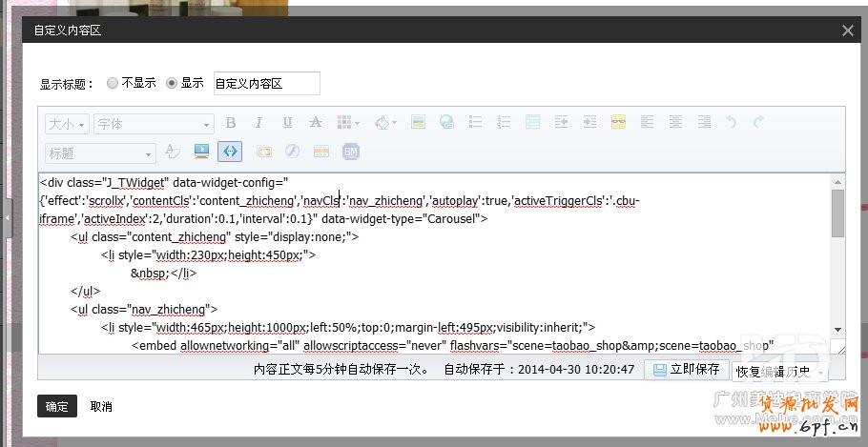
Task: Click the undo arrow icon
Action: tap(732, 123)
